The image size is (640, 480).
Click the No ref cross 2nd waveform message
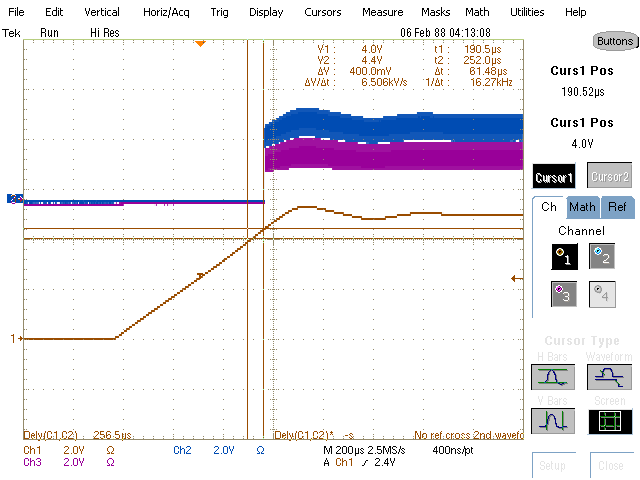[469, 435]
